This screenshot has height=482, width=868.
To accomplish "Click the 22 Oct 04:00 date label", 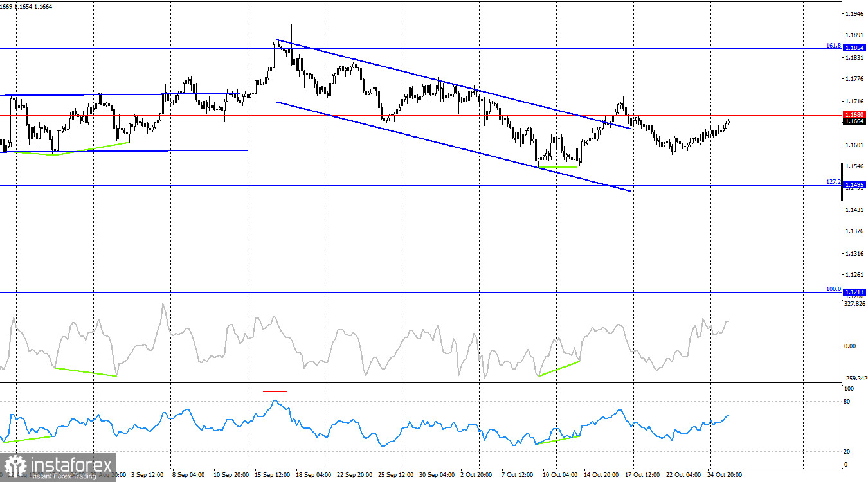I will pos(684,475).
